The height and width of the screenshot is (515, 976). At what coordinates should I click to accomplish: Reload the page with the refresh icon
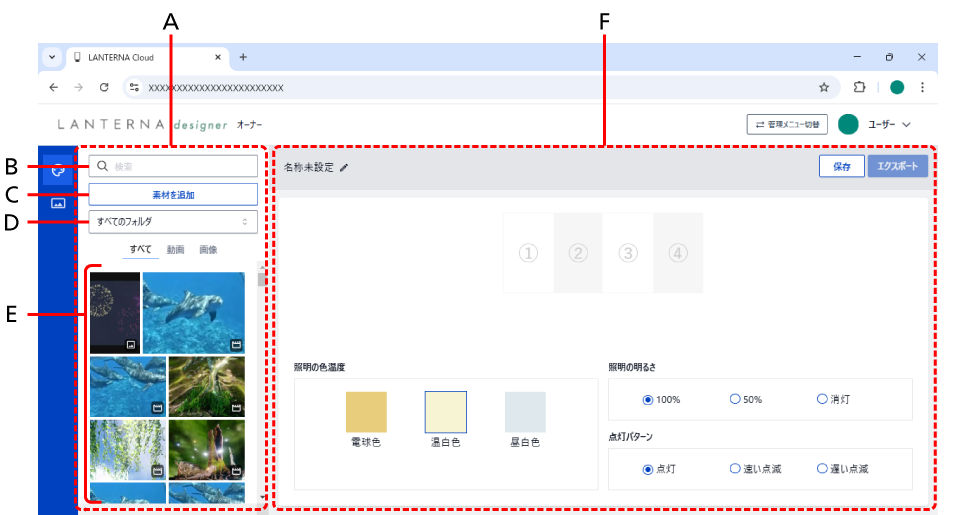click(104, 87)
